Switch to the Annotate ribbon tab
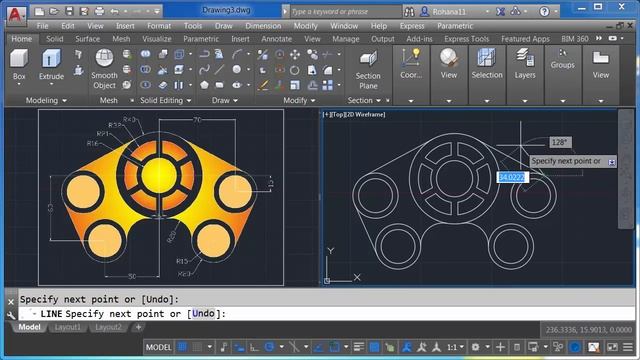 [x=276, y=39]
